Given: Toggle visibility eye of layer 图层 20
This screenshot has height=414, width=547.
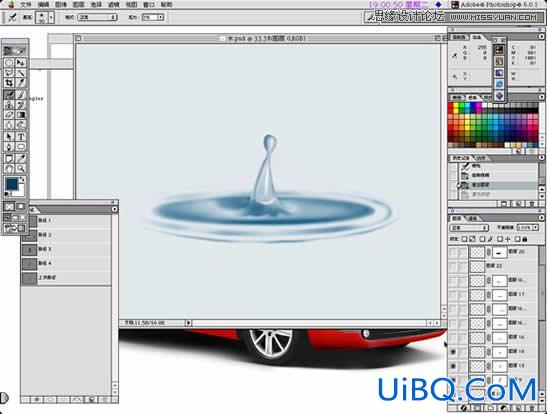Looking at the screenshot, I should [453, 252].
